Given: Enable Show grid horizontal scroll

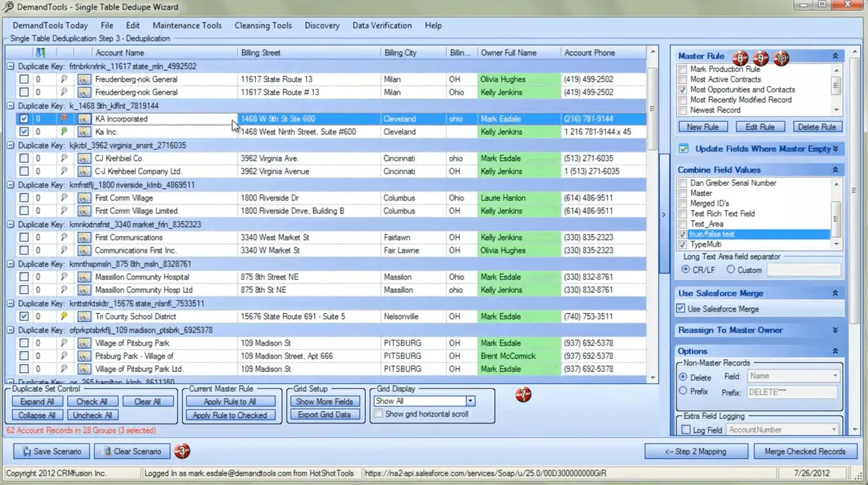Looking at the screenshot, I should coord(379,414).
